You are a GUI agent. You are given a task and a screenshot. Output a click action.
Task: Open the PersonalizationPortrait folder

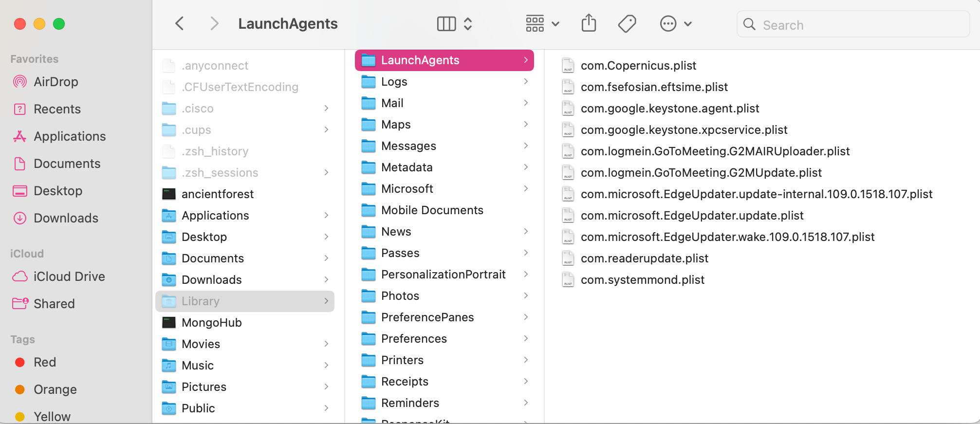pyautogui.click(x=444, y=275)
